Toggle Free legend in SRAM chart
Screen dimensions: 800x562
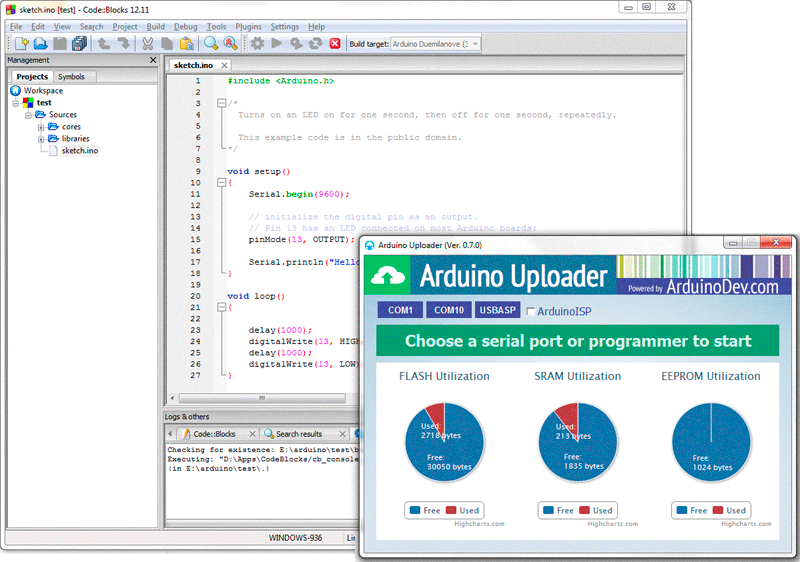point(559,510)
